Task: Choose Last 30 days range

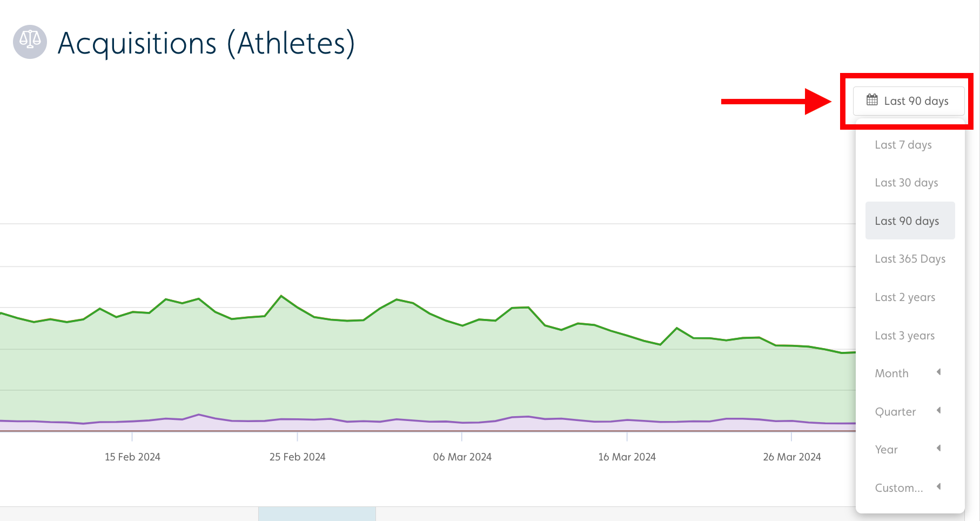Action: click(906, 183)
